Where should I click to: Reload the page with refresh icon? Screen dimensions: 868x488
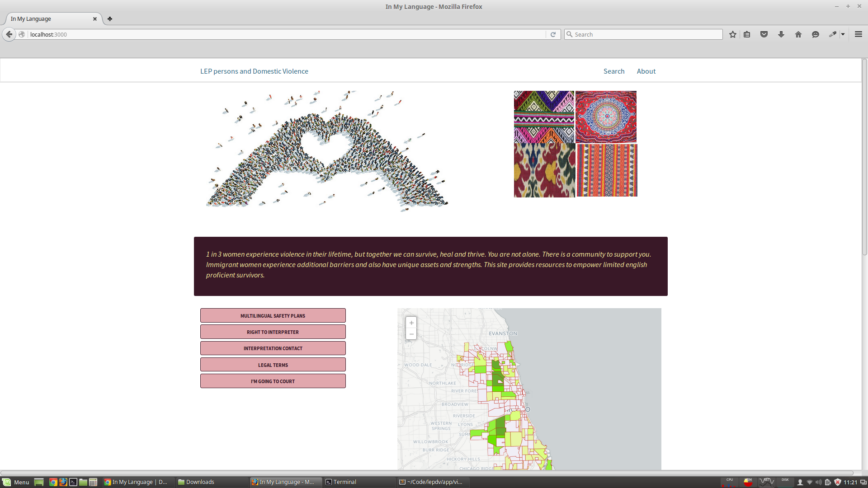(553, 34)
